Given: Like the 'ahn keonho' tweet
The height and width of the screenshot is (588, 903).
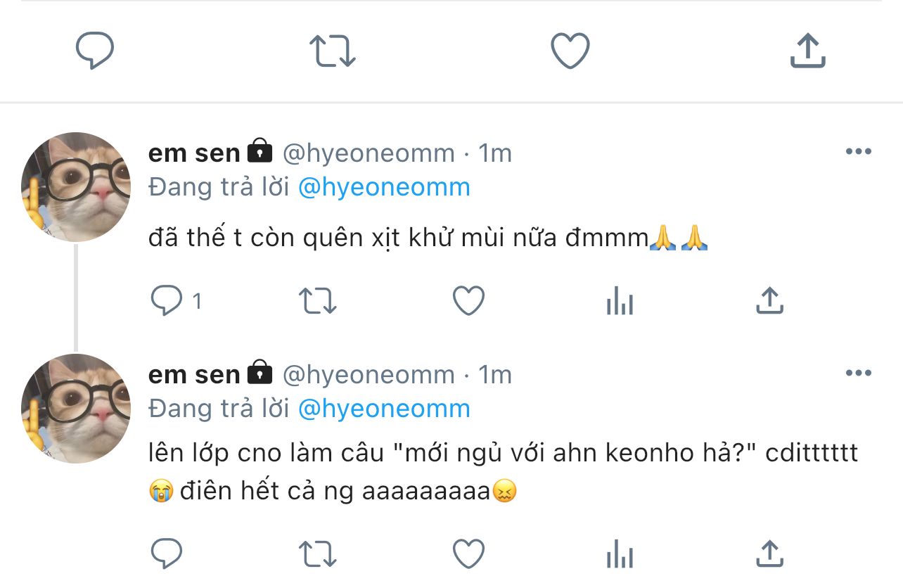Looking at the screenshot, I should (468, 554).
